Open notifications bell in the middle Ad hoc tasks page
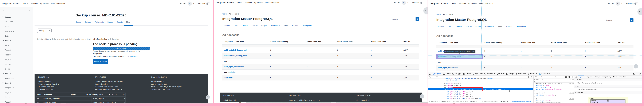Image resolution: width=644 pixels, height=106 pixels. [x=395, y=3]
